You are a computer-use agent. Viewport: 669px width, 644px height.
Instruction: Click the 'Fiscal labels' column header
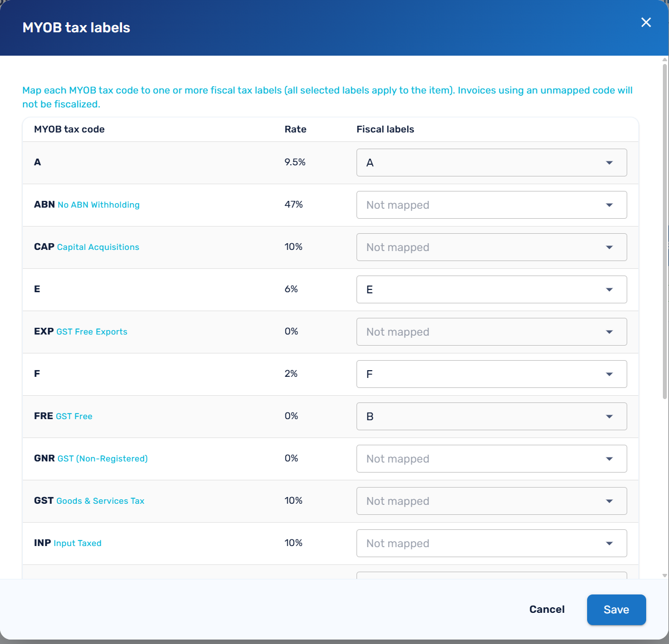pyautogui.click(x=385, y=129)
